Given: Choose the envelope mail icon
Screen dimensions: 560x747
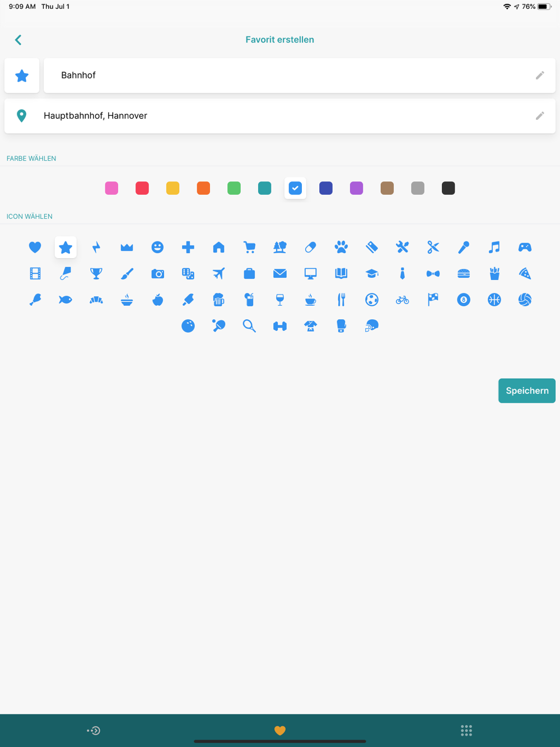Looking at the screenshot, I should pos(280,273).
